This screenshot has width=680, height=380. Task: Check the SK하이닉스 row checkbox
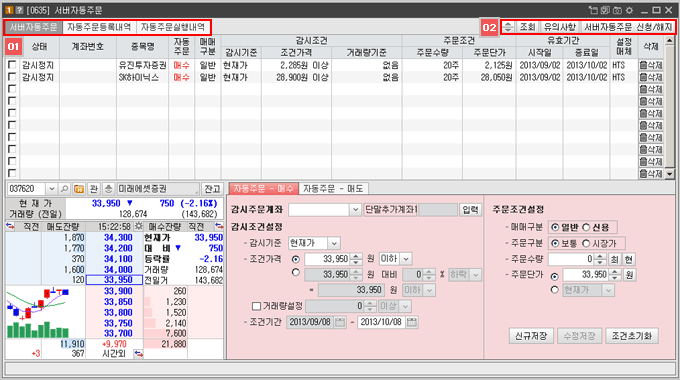(12, 77)
